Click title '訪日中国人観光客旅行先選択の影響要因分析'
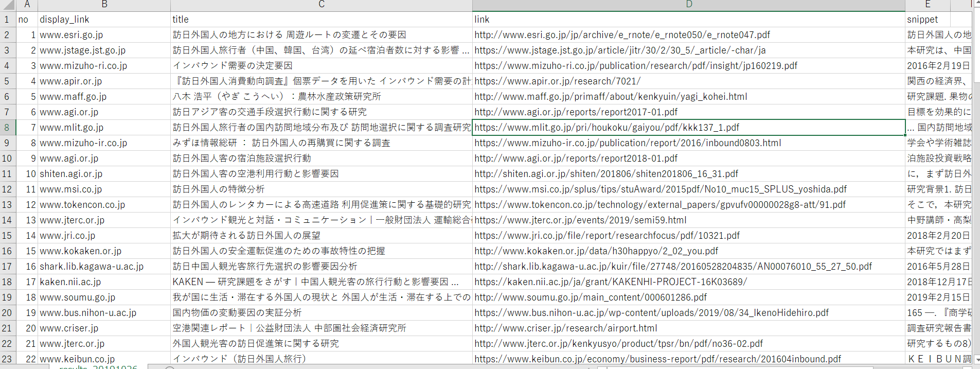 pos(322,267)
